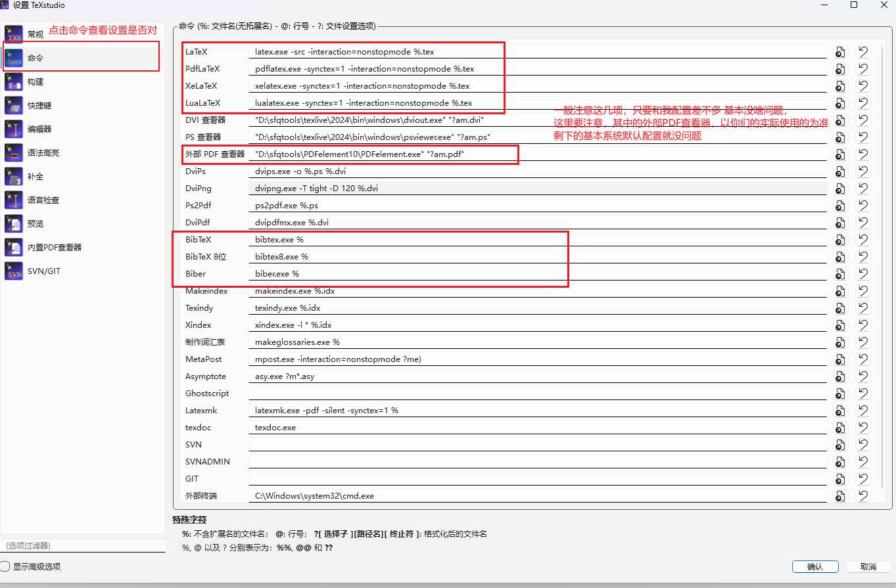This screenshot has width=896, height=588.
Task: Edit the PdfLaTeX command field
Action: (x=538, y=68)
